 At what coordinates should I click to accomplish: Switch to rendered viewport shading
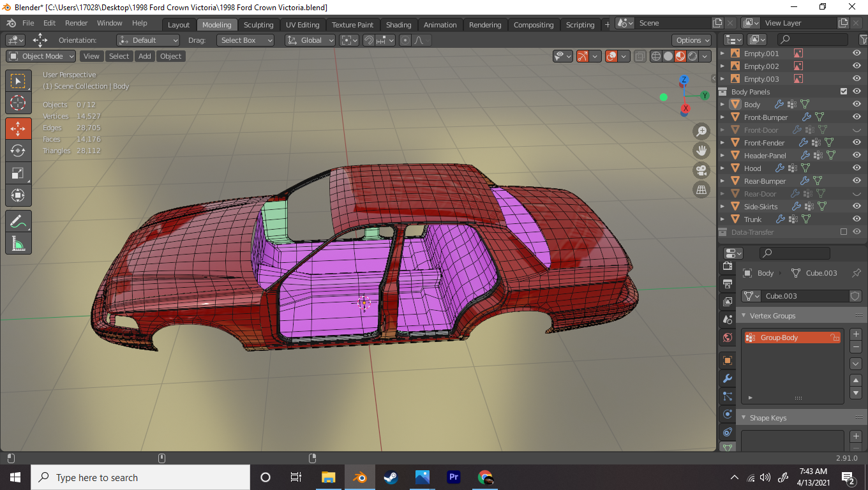pos(692,56)
